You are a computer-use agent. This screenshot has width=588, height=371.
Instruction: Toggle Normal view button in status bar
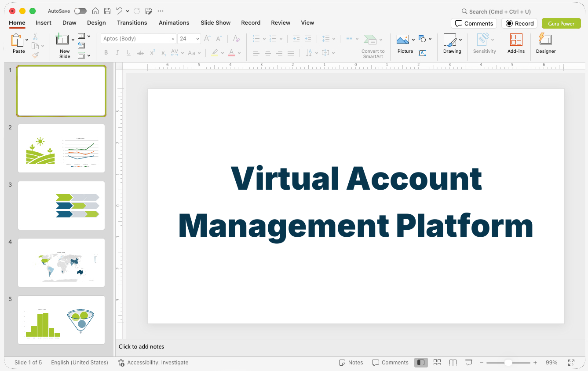coord(421,363)
